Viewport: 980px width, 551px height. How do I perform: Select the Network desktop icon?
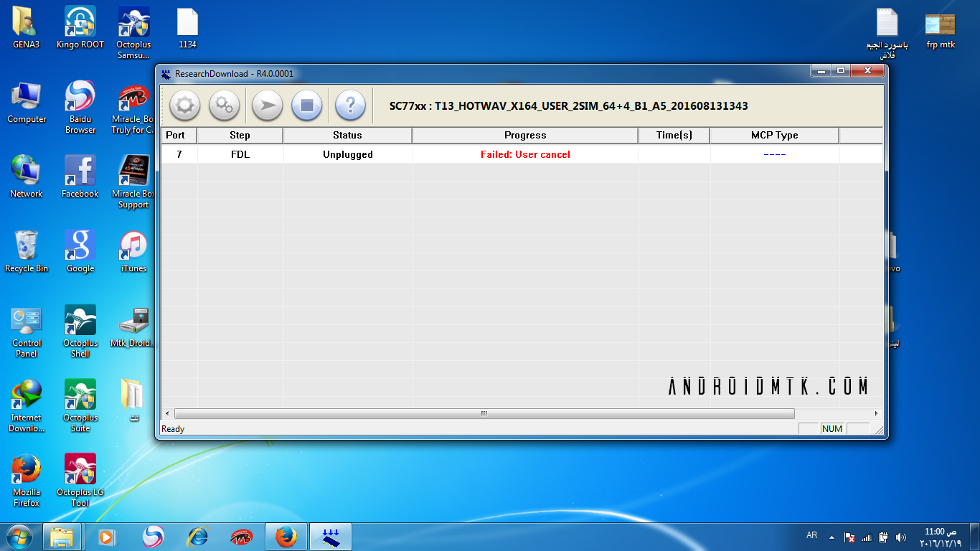tap(27, 176)
